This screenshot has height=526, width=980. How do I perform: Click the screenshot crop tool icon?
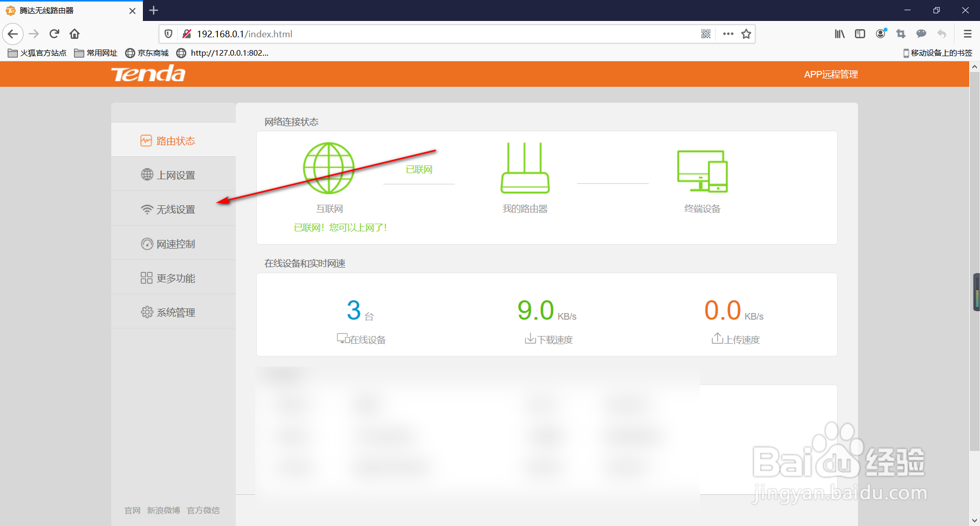pos(901,34)
